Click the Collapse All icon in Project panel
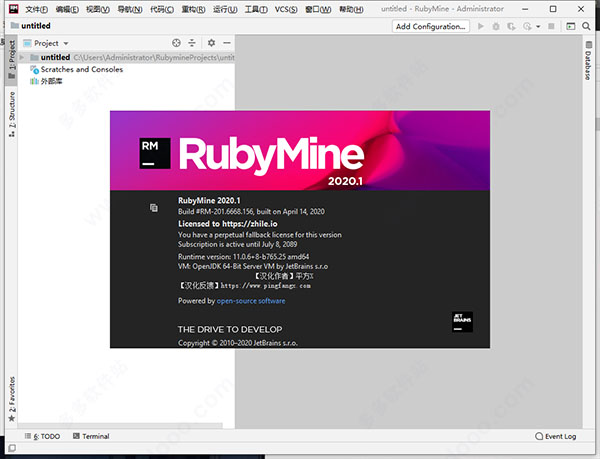The height and width of the screenshot is (459, 600). pos(192,43)
